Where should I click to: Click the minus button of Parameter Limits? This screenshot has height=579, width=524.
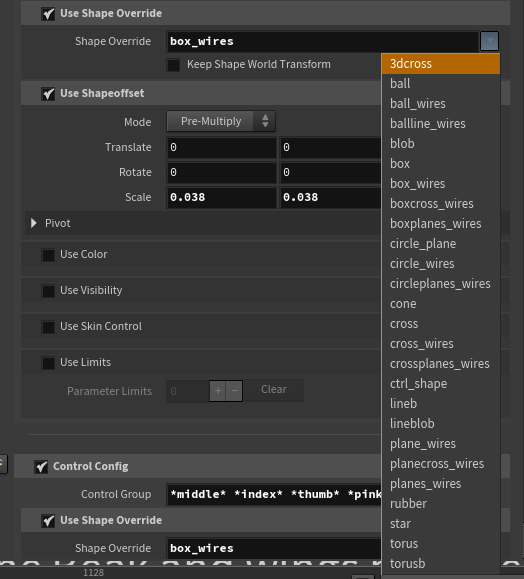pyautogui.click(x=234, y=391)
